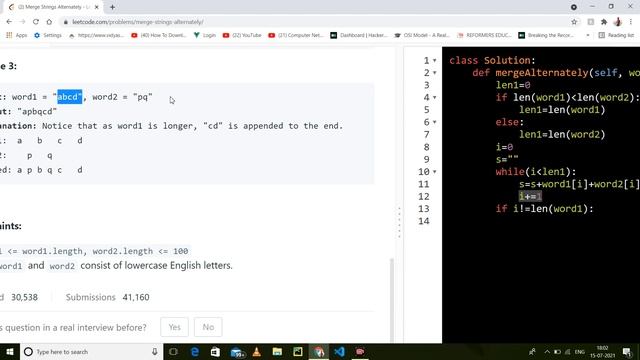Open the Windows Start menu
Screen dimensions: 640x360
10,351
